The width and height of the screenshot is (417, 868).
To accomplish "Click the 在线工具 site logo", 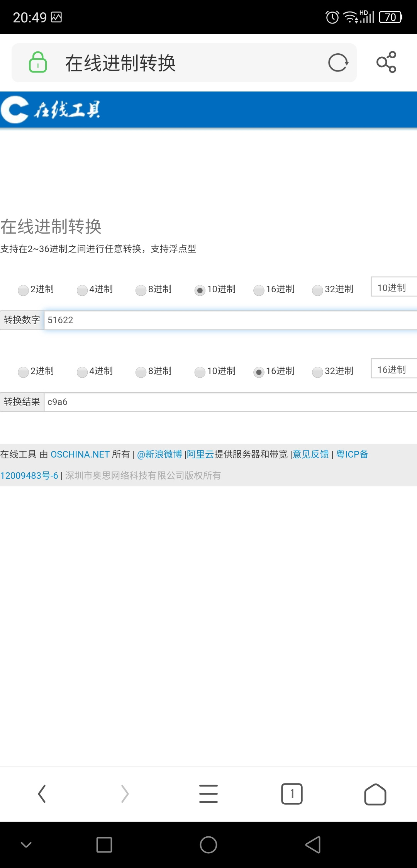I will point(51,110).
